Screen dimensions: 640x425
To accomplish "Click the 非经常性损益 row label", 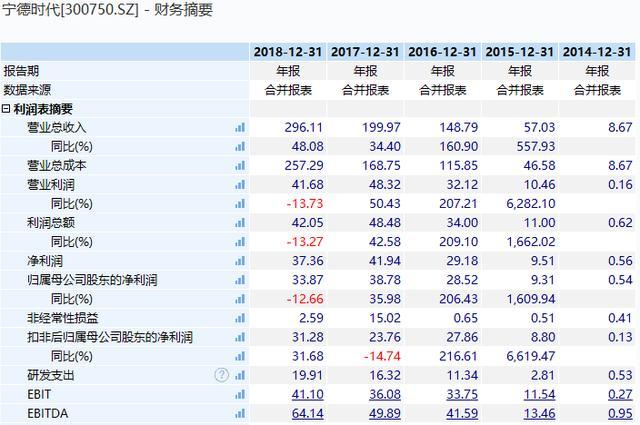I will [62, 318].
